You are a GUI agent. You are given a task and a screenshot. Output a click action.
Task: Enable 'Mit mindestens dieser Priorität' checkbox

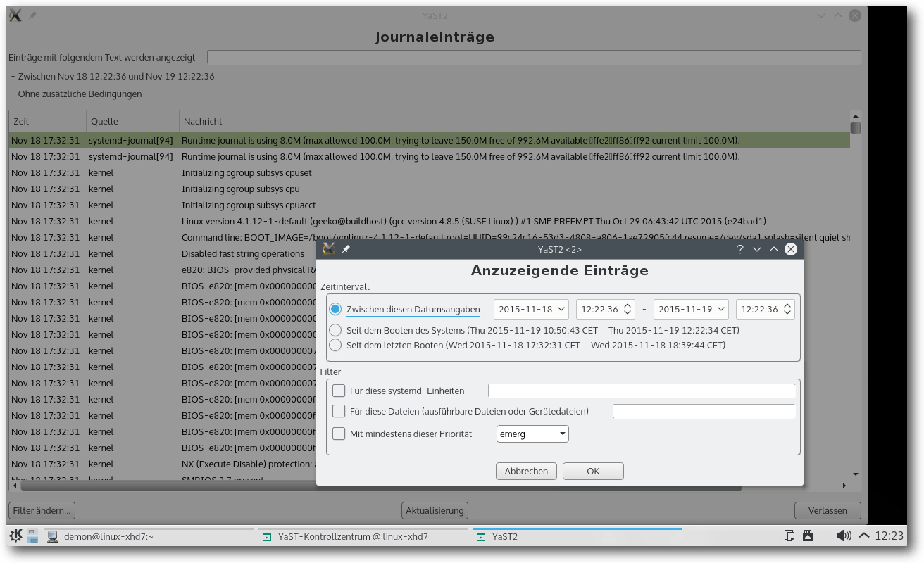[339, 434]
